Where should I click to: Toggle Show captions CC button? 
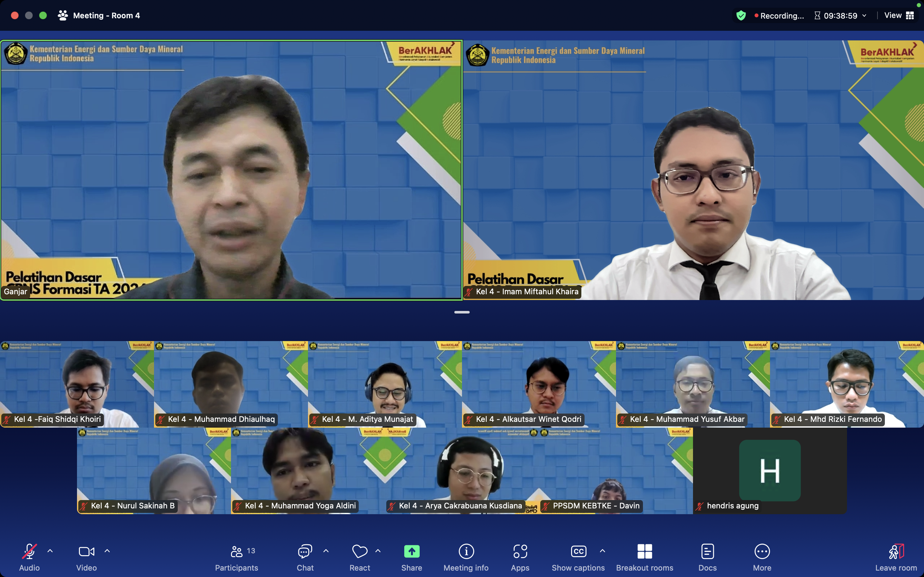[578, 551]
